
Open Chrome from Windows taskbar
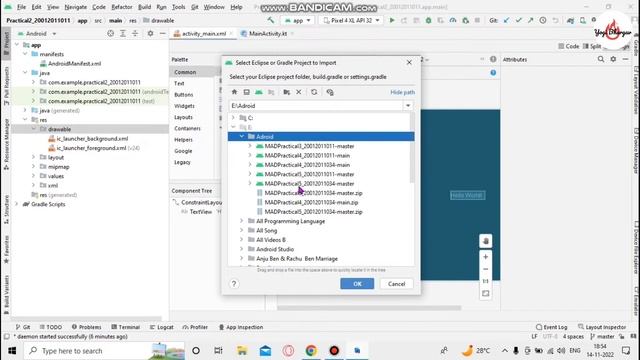[311, 351]
